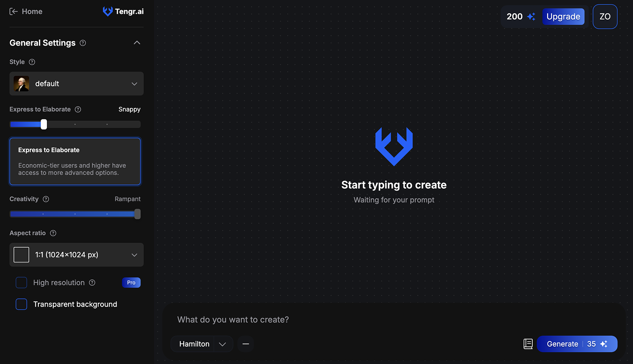Click the High resolution help icon
633x364 pixels.
pos(92,283)
